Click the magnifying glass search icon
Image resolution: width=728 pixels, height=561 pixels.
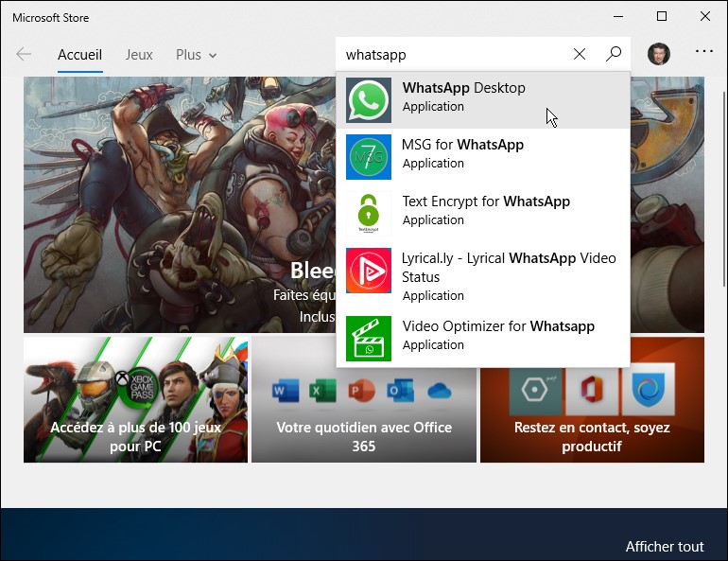point(614,54)
